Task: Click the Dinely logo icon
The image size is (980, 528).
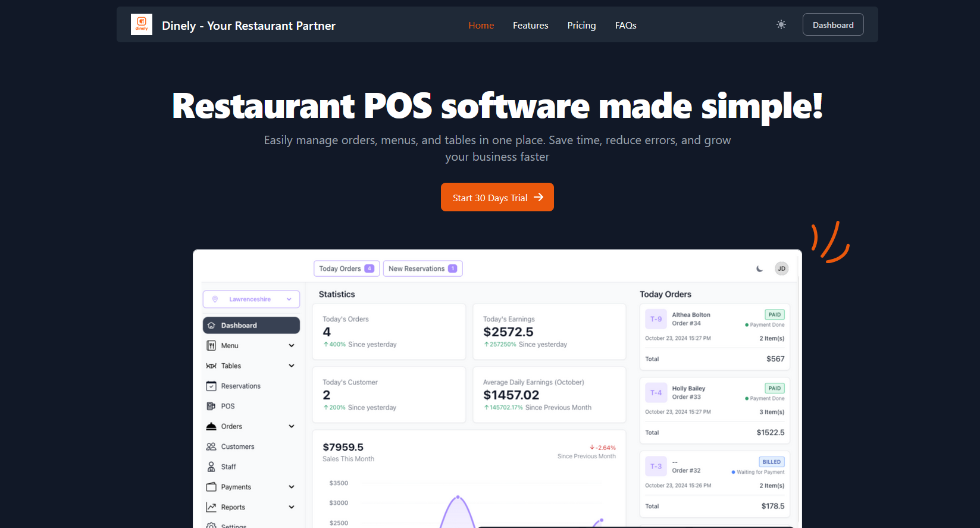Action: tap(142, 25)
